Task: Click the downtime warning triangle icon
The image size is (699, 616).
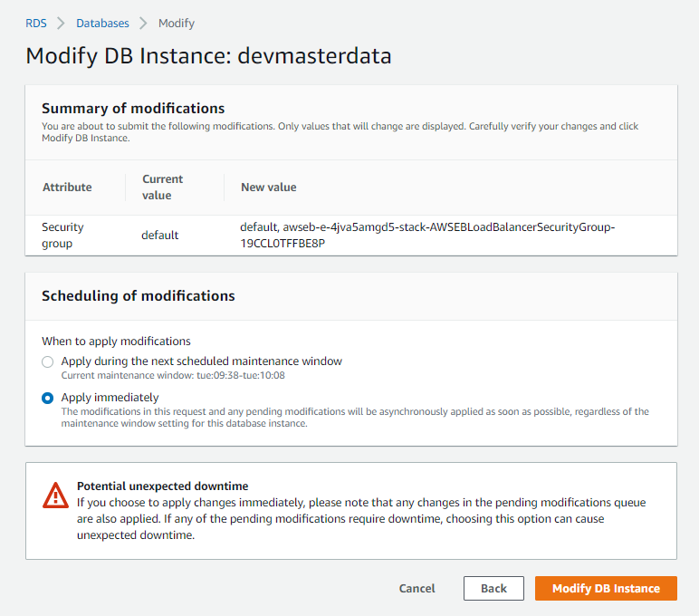Action: [x=55, y=496]
